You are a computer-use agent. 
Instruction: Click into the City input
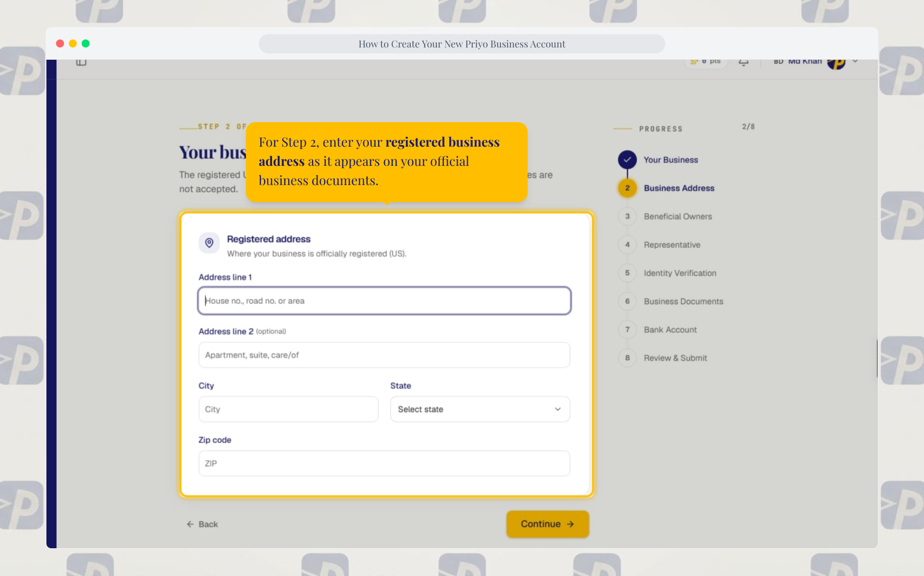[289, 409]
